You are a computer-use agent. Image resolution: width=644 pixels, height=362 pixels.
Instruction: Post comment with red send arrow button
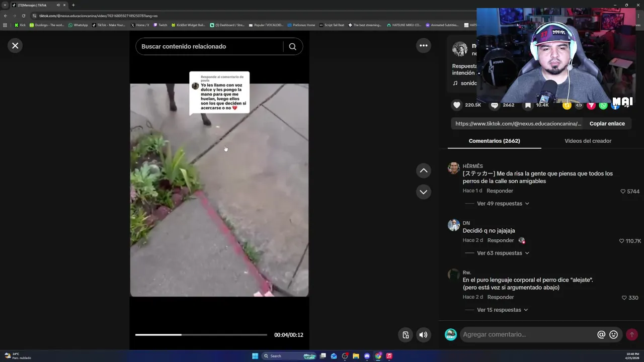(x=632, y=334)
